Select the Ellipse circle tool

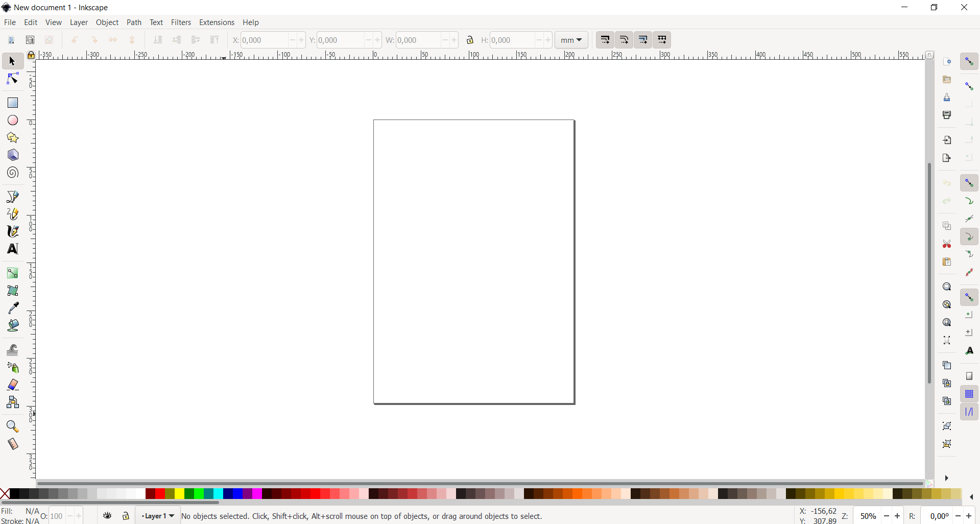click(x=13, y=121)
